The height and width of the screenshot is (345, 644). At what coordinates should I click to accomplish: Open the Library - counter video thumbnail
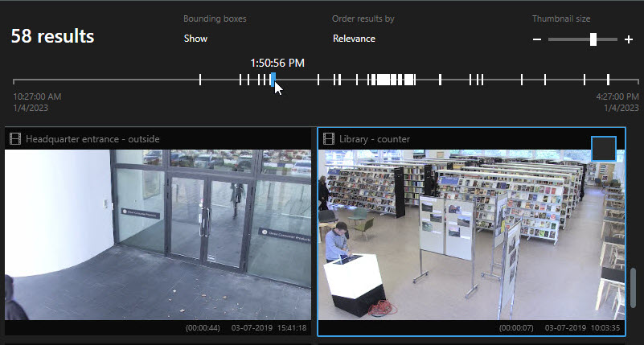coord(471,235)
